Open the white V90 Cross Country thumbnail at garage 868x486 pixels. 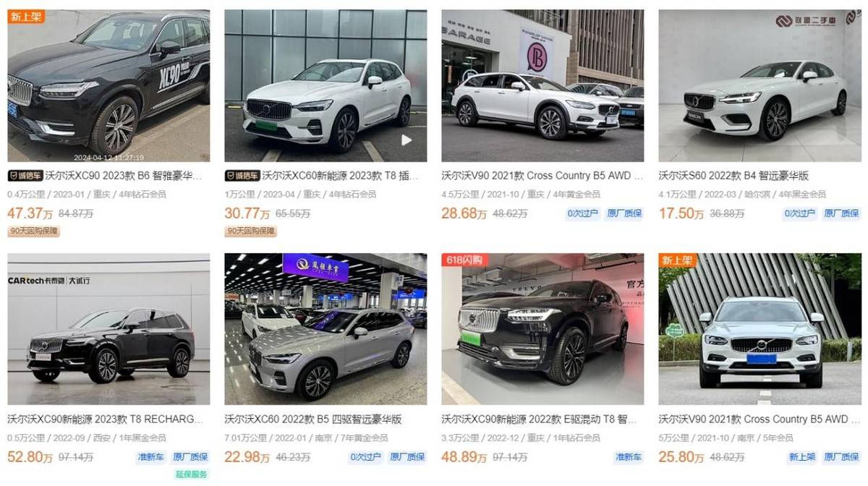tap(542, 85)
